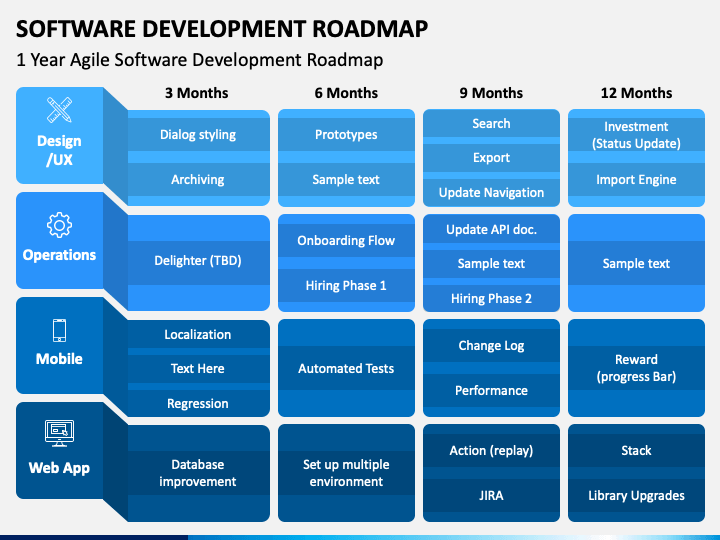
Task: Click the Automated Tests item
Action: [346, 369]
